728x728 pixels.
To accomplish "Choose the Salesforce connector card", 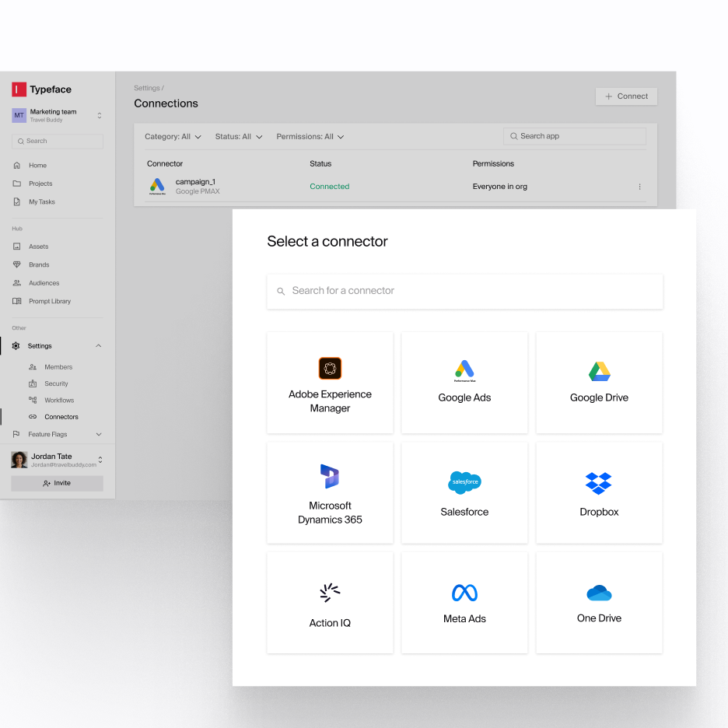I will pos(464,492).
